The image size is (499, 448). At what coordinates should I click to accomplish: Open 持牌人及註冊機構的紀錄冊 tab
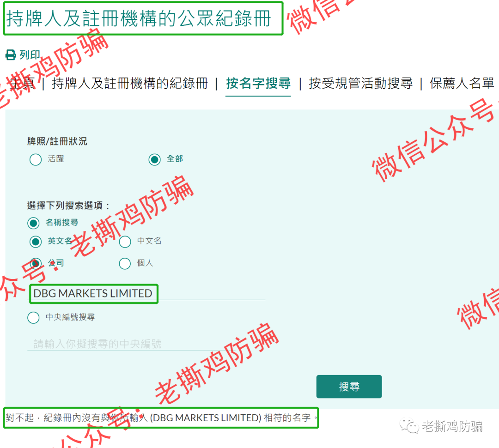click(129, 83)
